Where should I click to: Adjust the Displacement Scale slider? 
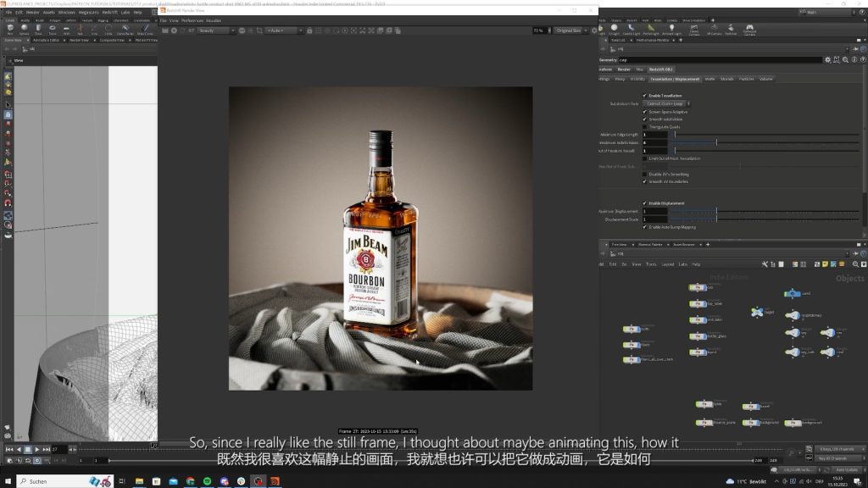765,219
